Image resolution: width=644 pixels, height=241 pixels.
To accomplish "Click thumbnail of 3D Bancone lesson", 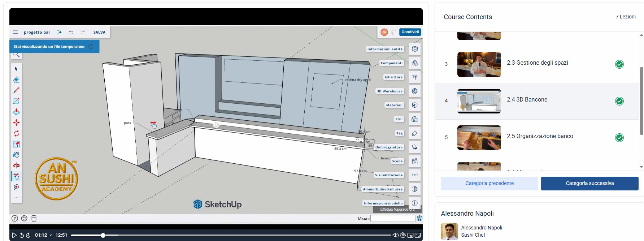I will 479,101.
